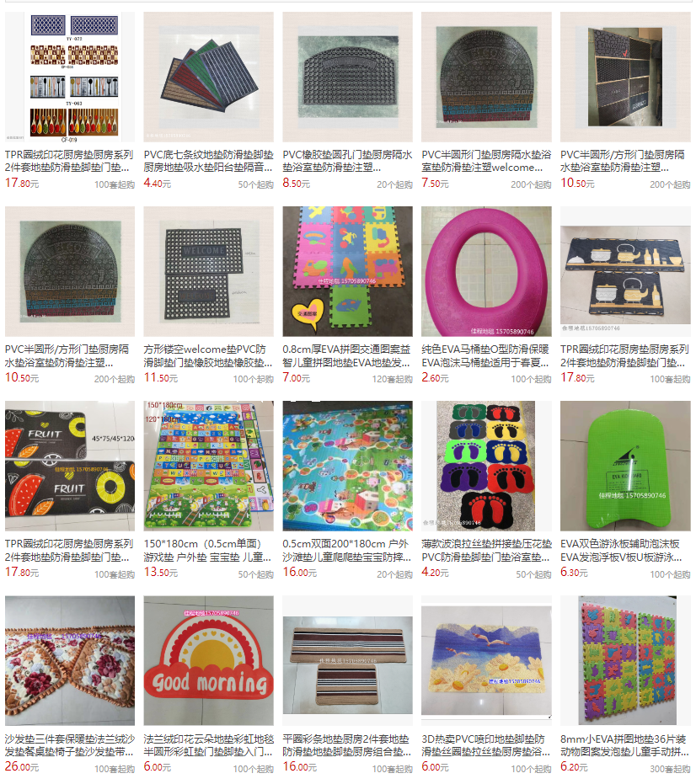Open the floral sofa cushion set image
The width and height of the screenshot is (696, 784).
point(70,660)
